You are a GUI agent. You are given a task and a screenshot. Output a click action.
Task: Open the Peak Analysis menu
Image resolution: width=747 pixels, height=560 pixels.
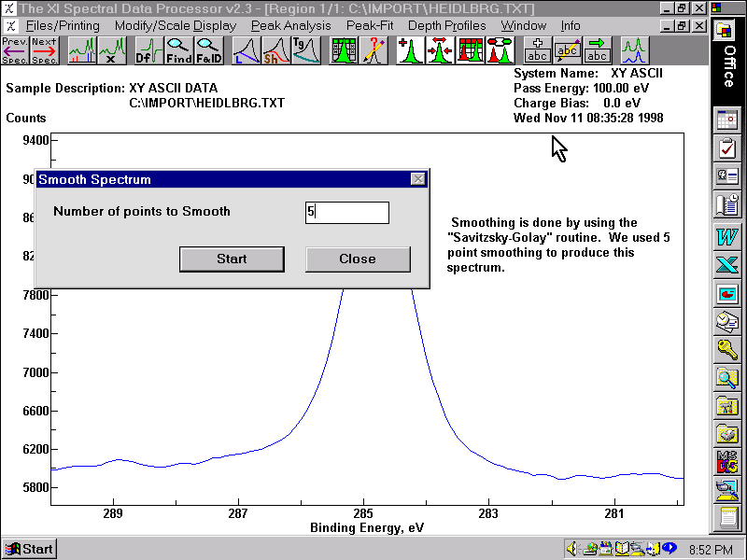(290, 25)
